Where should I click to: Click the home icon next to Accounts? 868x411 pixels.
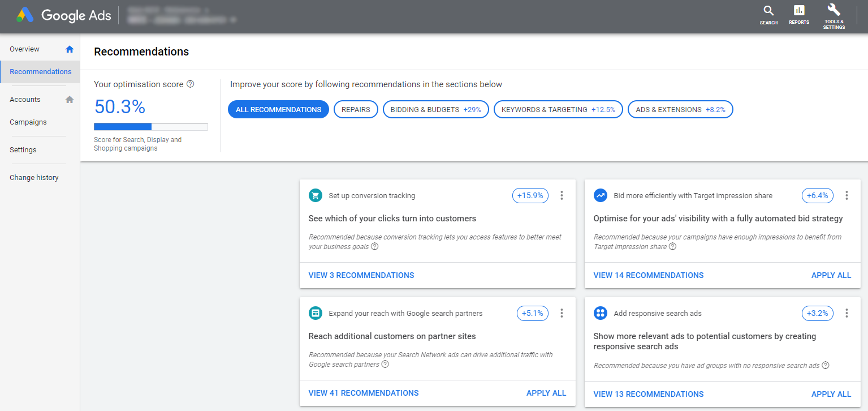click(x=70, y=100)
